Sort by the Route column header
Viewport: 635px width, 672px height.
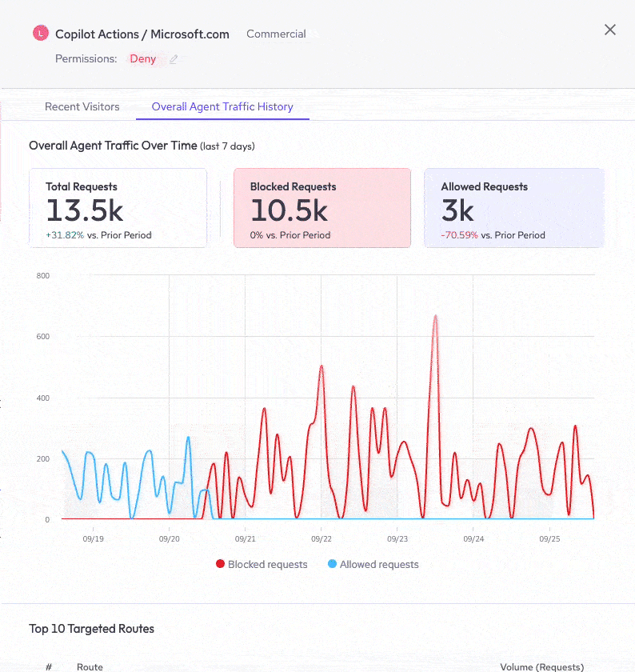(x=90, y=666)
